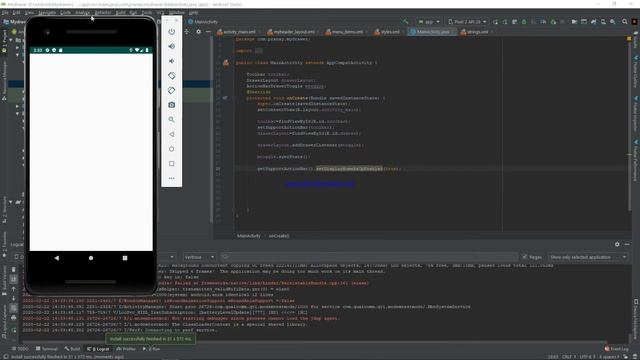Tap the phone screen's home navigation button
Image resolution: width=640 pixels, height=360 pixels.
point(91,258)
